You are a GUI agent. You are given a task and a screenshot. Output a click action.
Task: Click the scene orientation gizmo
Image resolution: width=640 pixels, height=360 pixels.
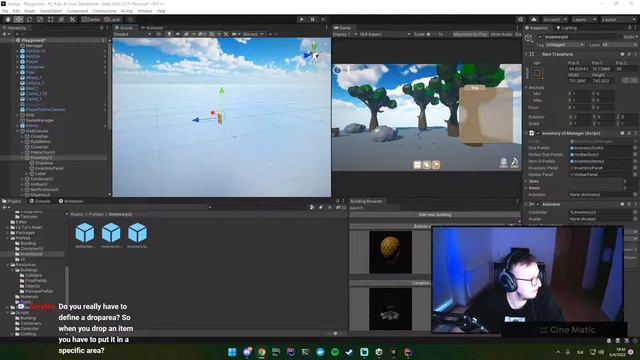pyautogui.click(x=313, y=53)
